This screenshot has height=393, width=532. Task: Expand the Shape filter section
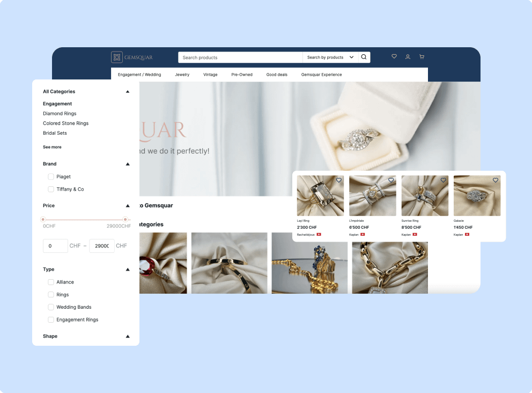point(128,336)
